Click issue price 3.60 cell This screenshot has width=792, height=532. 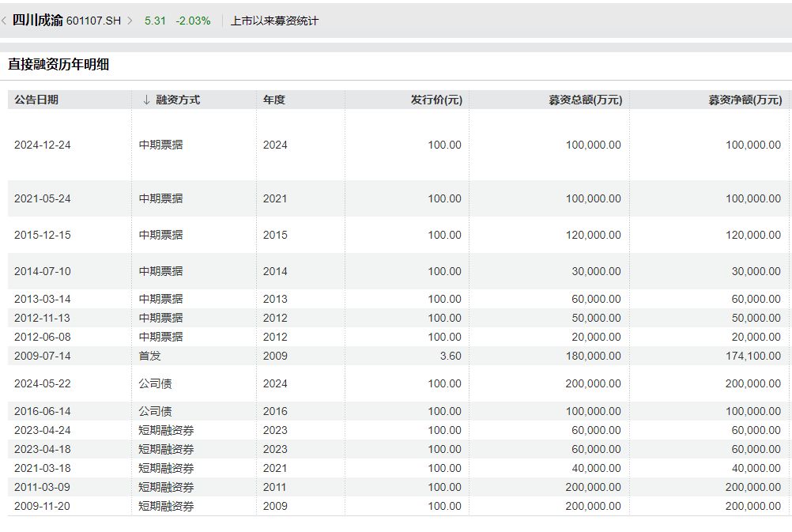coord(451,356)
